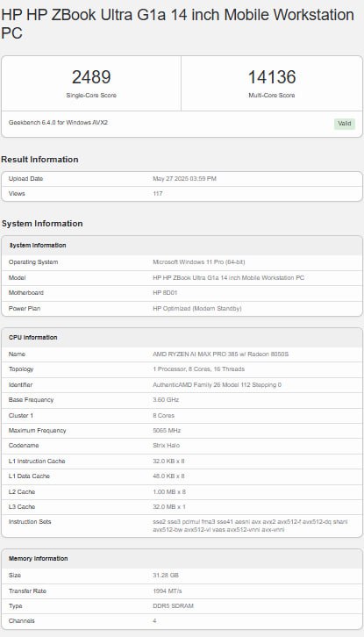Click the memory Channels value 4

point(154,621)
